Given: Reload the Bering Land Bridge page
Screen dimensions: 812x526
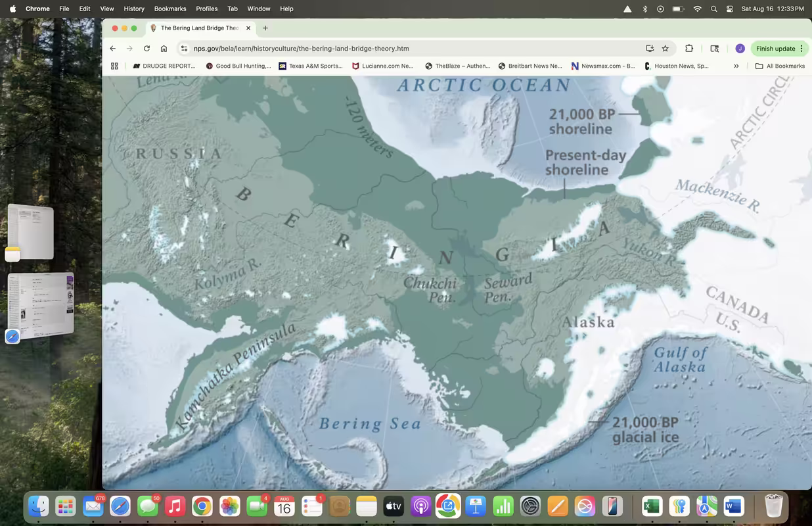Looking at the screenshot, I should point(147,49).
